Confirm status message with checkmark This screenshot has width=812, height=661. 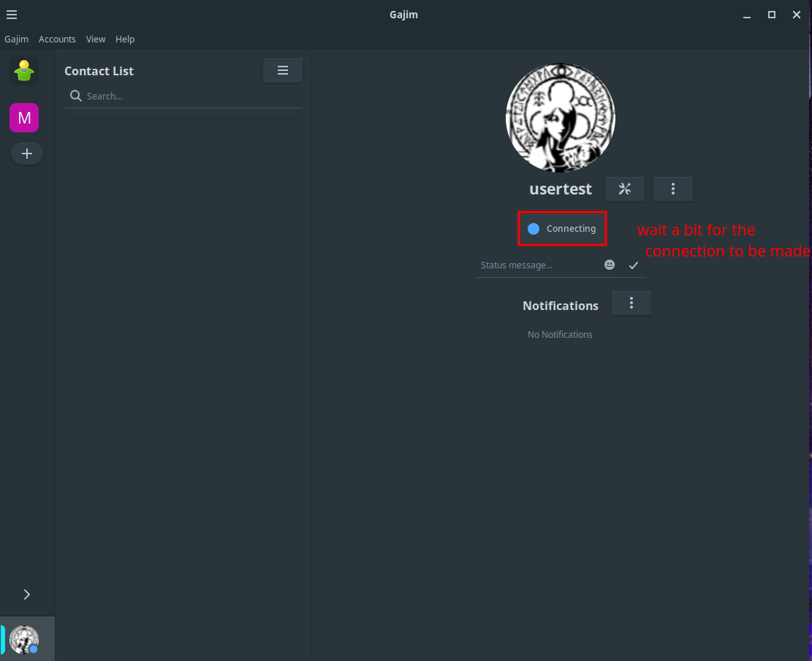[x=634, y=265]
